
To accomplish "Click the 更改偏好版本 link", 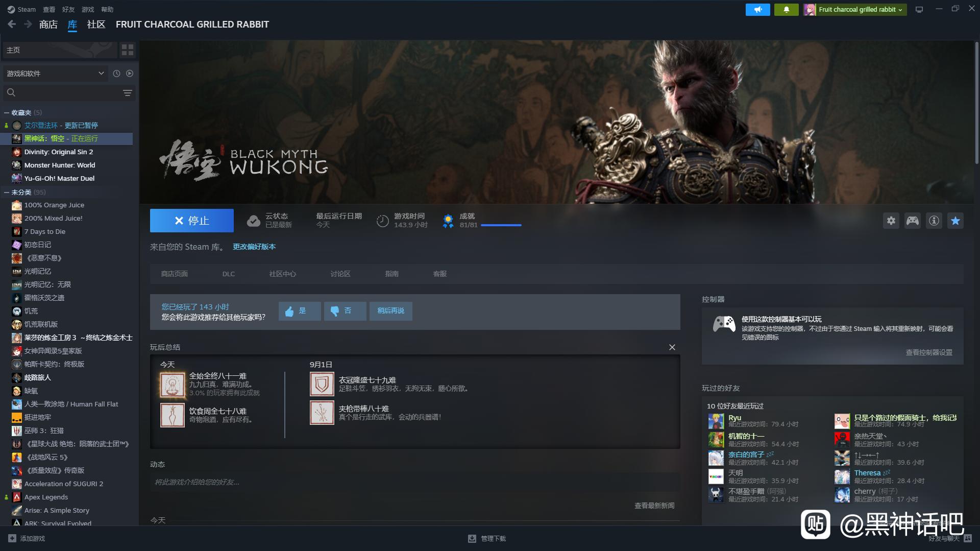I will coord(254,247).
